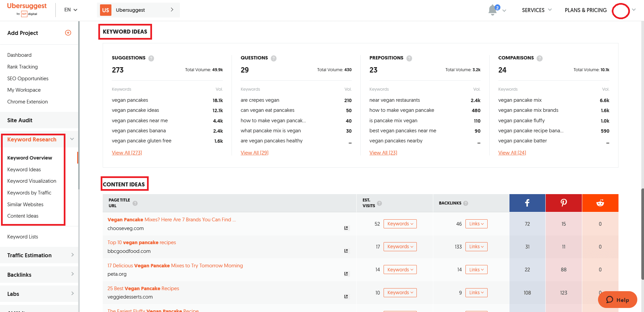Viewport: 644px width, 312px height.
Task: Click the Facebook column header icon
Action: [527, 203]
